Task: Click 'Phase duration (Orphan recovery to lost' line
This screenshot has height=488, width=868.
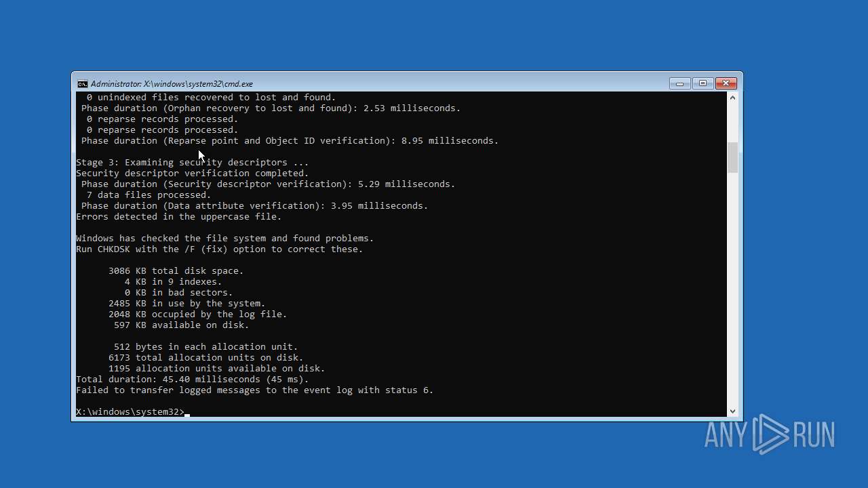Action: point(271,108)
